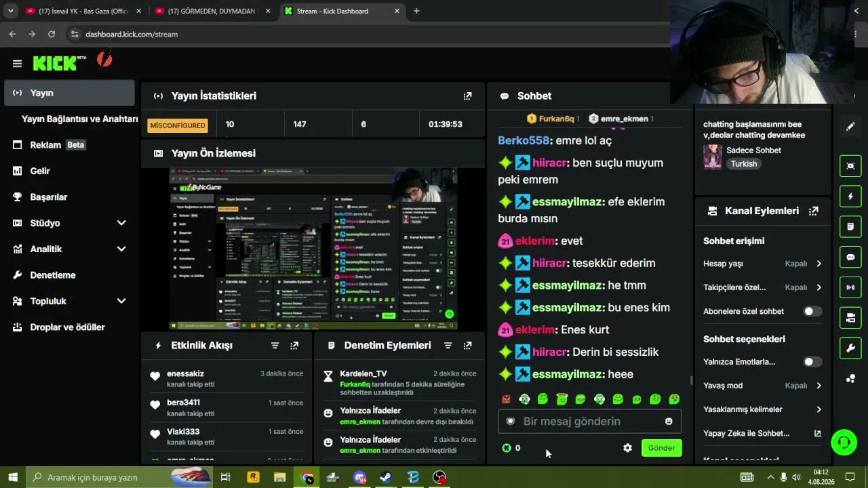
Task: Open Hesap yaşı setting chevron
Action: click(818, 264)
